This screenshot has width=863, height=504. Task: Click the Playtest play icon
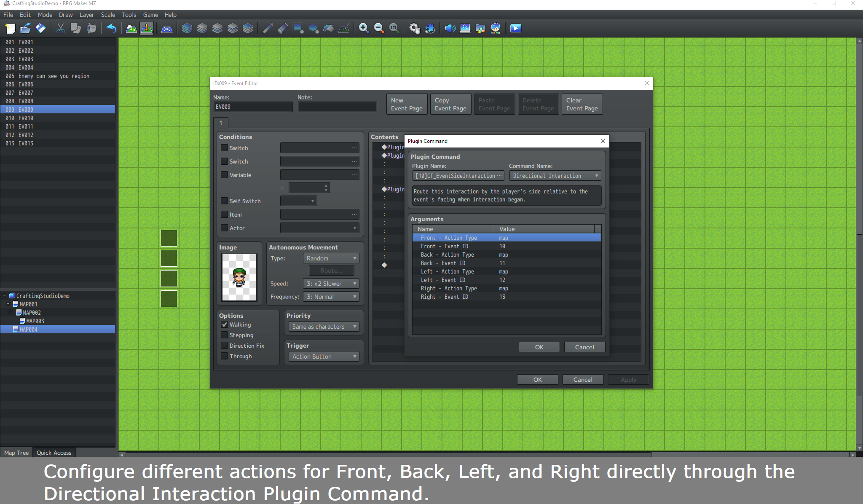click(x=516, y=28)
